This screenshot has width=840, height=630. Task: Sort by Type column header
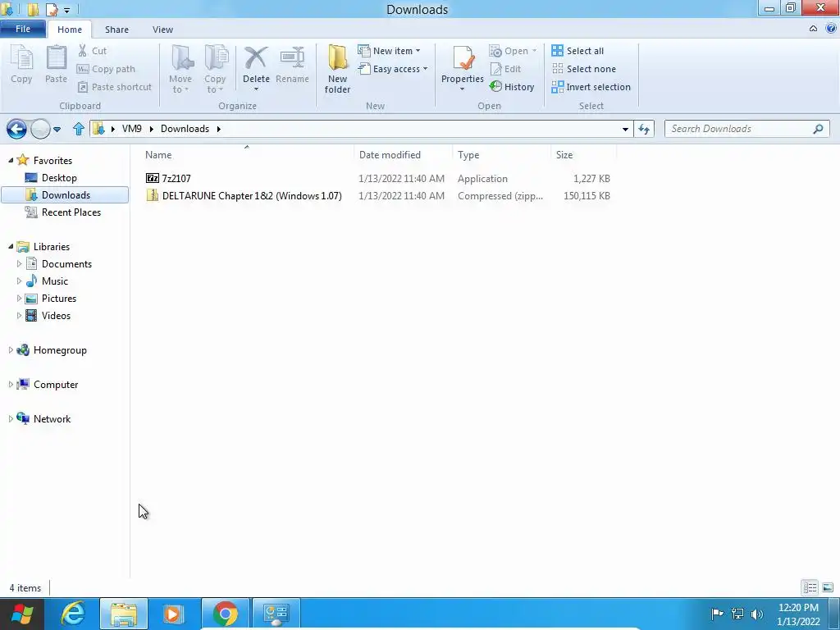tap(468, 155)
